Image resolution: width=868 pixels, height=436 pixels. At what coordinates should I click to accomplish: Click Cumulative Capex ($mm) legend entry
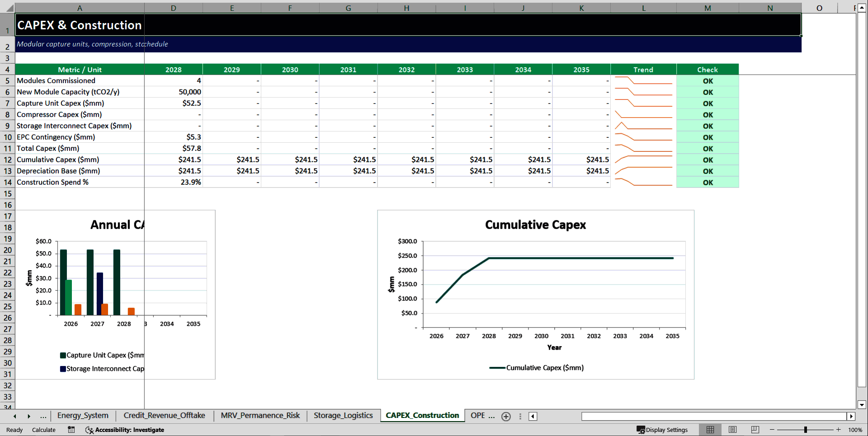pyautogui.click(x=537, y=368)
